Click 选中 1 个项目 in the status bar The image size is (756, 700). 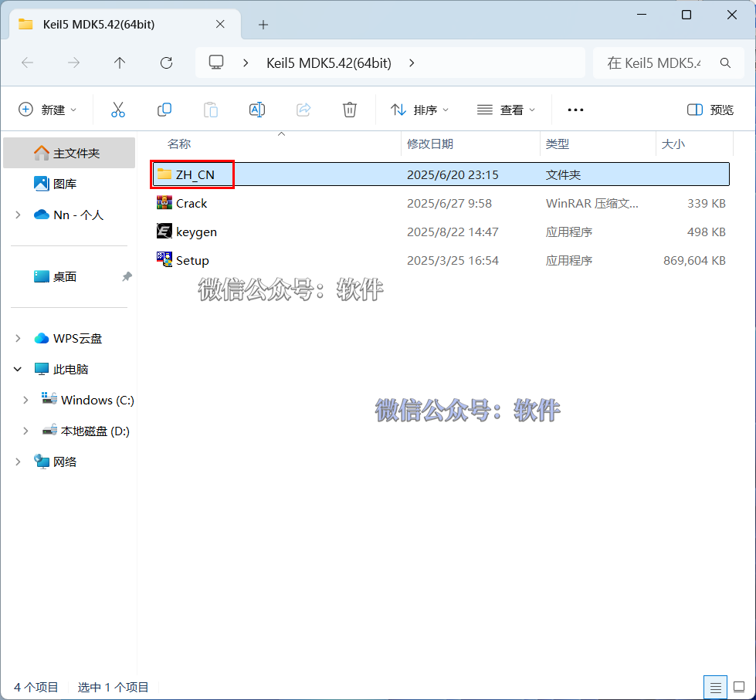click(x=113, y=687)
